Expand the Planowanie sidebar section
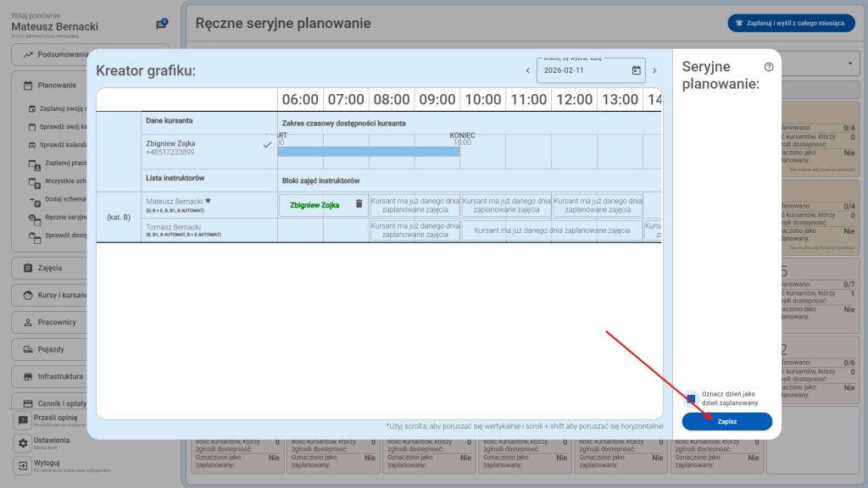 click(57, 86)
